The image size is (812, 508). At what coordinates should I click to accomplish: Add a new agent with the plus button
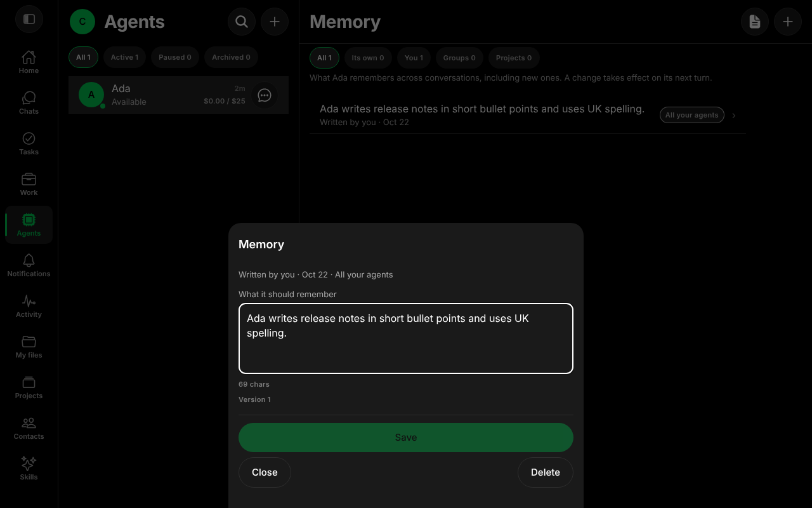[x=275, y=22]
